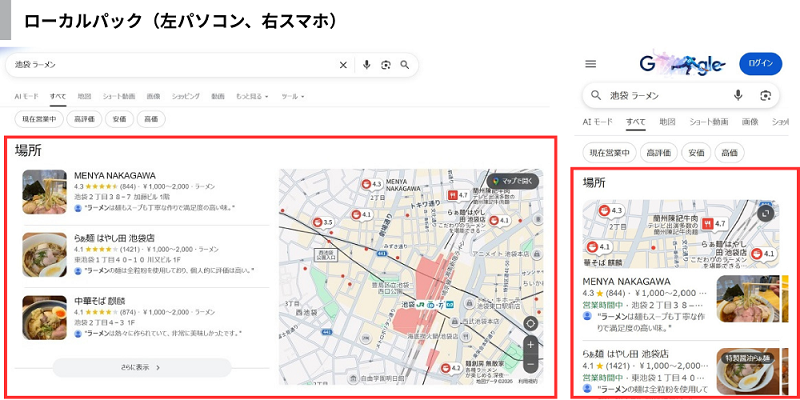This screenshot has width=800, height=400.
Task: Tap the mobile 現在営業中 chip
Action: tap(610, 153)
